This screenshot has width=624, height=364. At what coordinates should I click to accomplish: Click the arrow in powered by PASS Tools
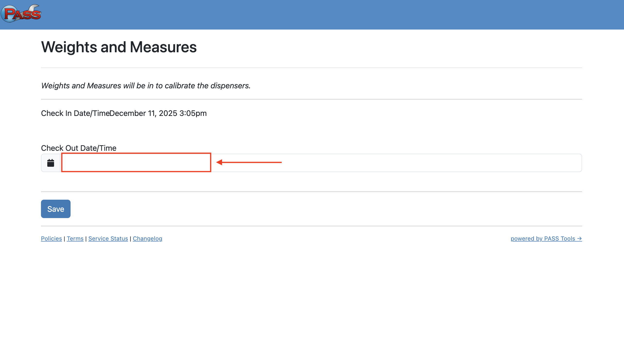tap(579, 239)
